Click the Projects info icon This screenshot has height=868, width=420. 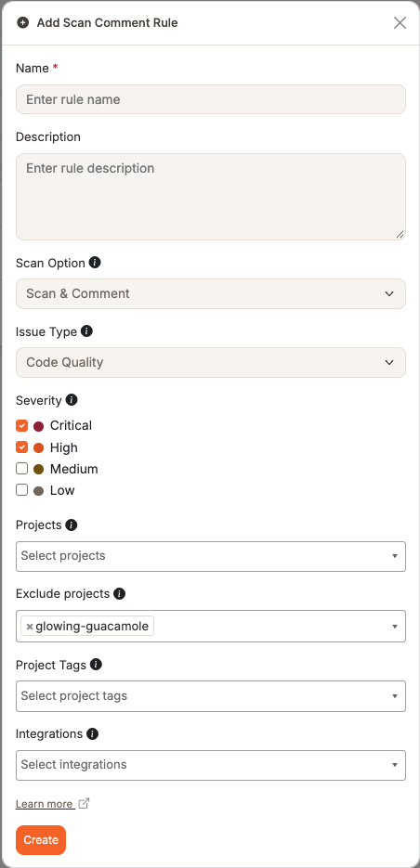pyautogui.click(x=71, y=525)
